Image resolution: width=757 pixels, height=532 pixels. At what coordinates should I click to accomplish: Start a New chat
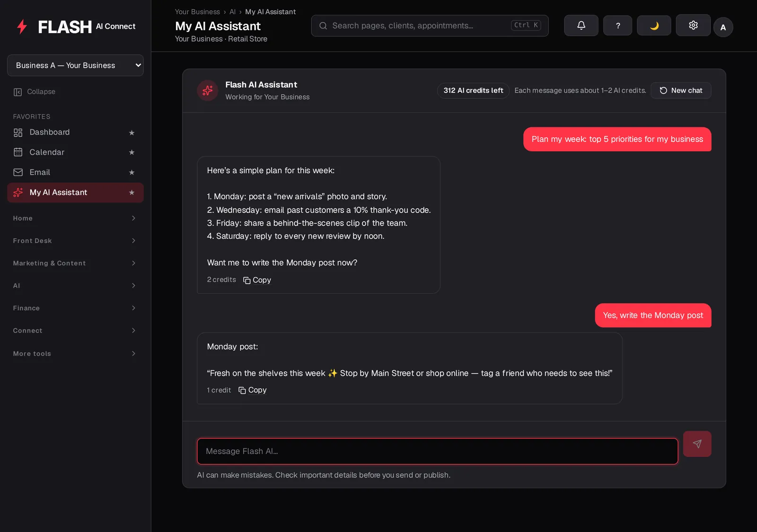[x=681, y=90]
